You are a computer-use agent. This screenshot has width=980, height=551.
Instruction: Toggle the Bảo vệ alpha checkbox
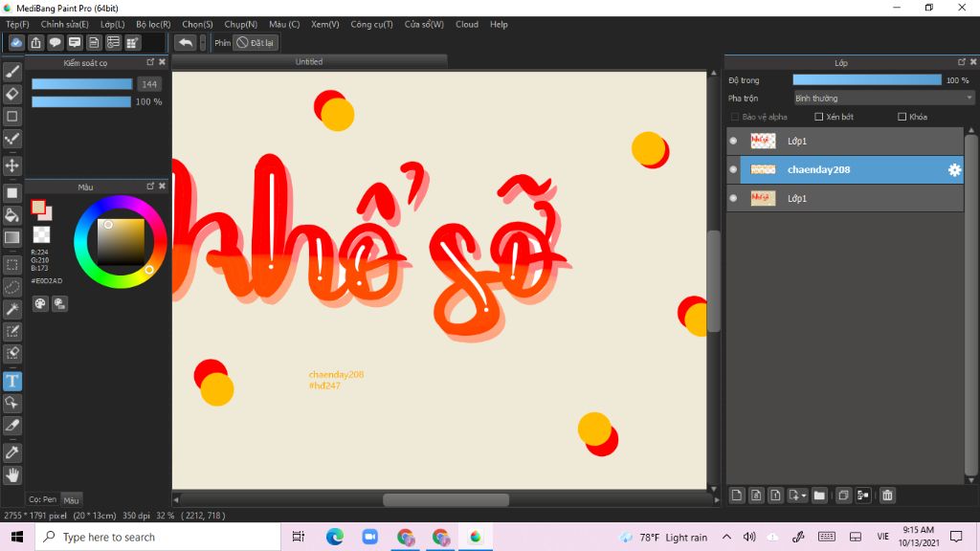(x=735, y=117)
